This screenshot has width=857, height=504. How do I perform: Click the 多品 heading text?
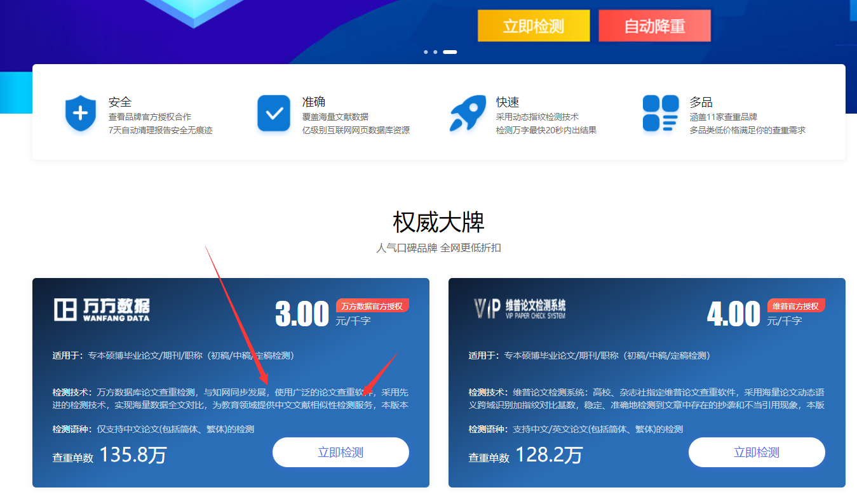(701, 102)
